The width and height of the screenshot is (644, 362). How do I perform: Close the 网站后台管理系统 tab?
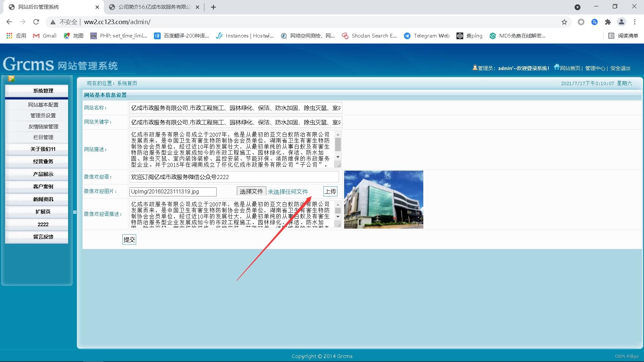click(x=97, y=7)
